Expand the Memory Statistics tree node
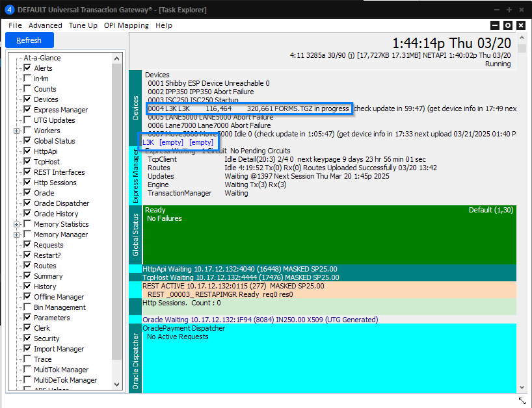Screen dimensions: 532x408 17,224
